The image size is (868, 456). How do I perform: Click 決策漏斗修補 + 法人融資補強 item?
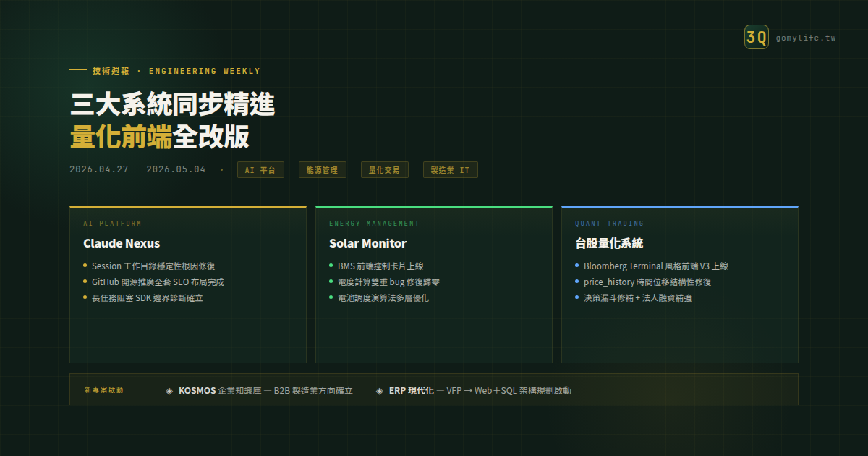click(x=637, y=298)
